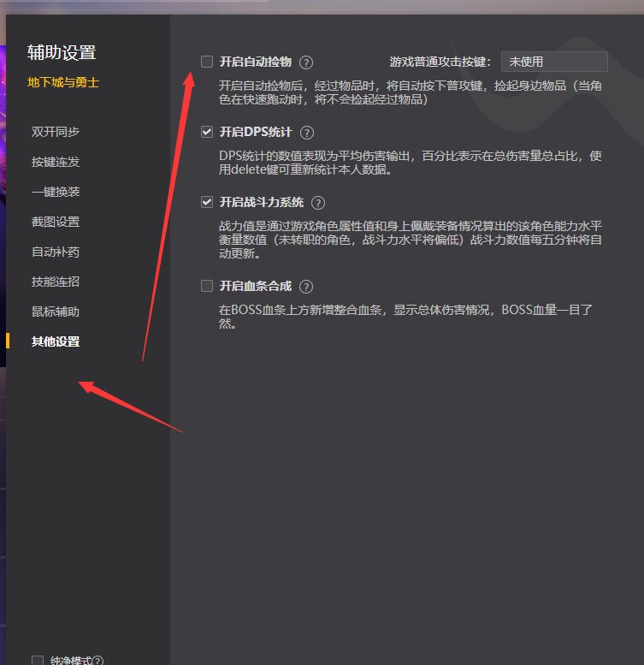Viewport: 644px width, 665px height.
Task: Click help icon next to 开启自动捡物
Action: coord(306,62)
